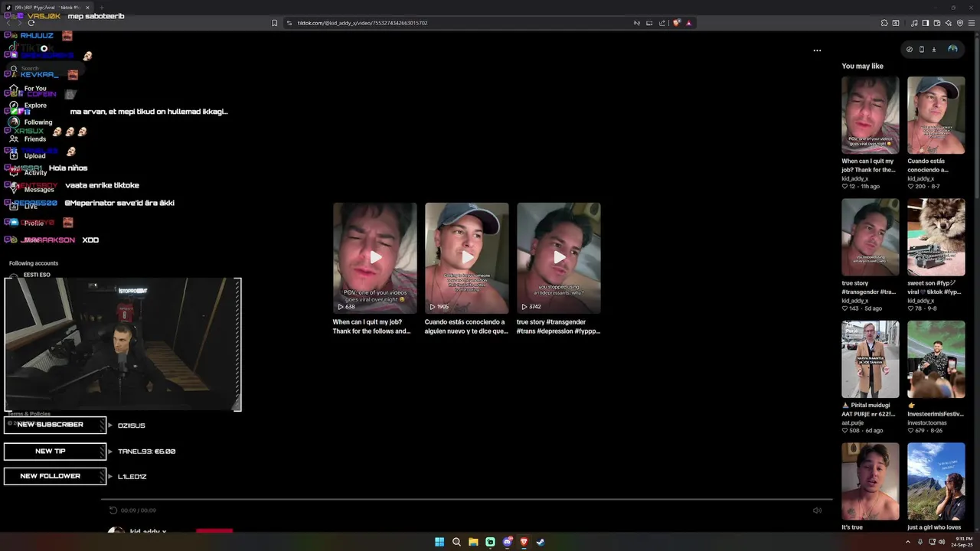Click the TikTok search field
Image resolution: width=980 pixels, height=551 pixels.
(x=46, y=69)
